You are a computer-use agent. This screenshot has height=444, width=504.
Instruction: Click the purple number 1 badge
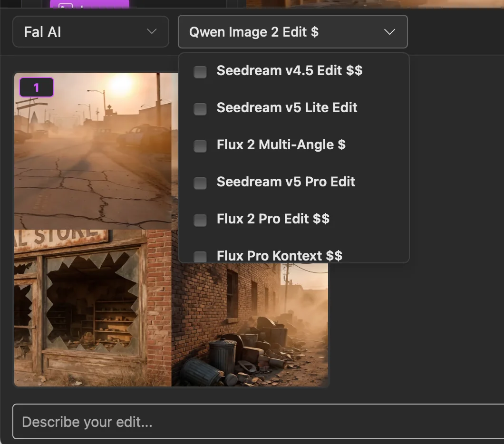click(x=36, y=87)
